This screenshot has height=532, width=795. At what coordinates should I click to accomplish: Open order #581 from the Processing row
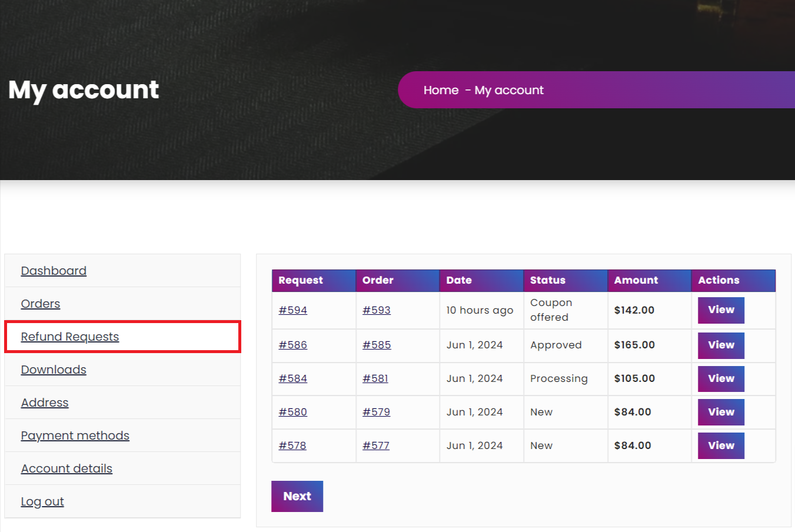tap(375, 378)
